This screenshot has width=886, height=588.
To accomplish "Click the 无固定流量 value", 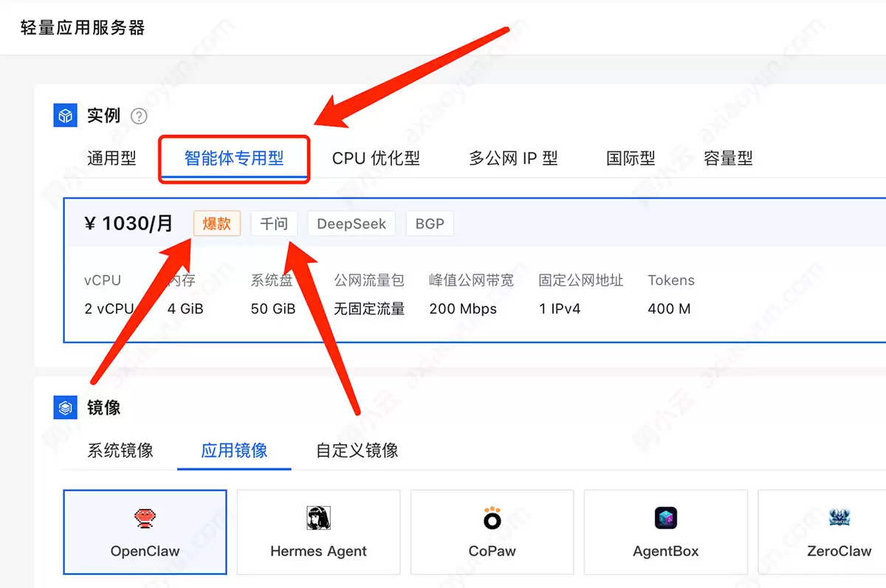I will pyautogui.click(x=369, y=308).
